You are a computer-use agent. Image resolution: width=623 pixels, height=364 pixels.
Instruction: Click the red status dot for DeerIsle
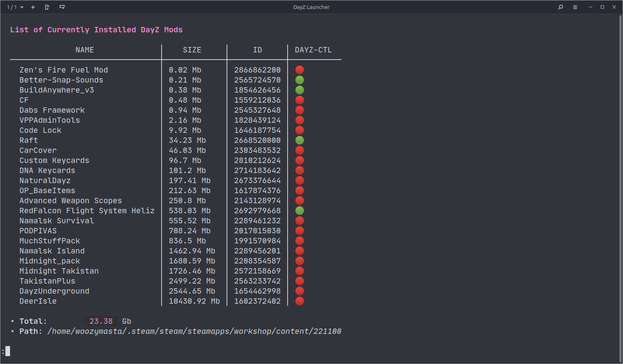[299, 301]
